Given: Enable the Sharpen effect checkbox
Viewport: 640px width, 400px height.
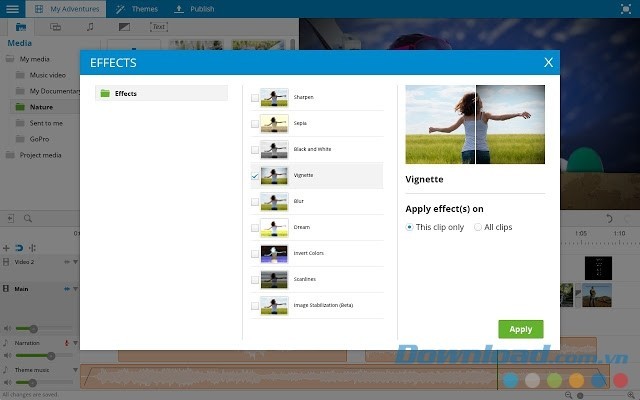Looking at the screenshot, I should click(x=255, y=98).
